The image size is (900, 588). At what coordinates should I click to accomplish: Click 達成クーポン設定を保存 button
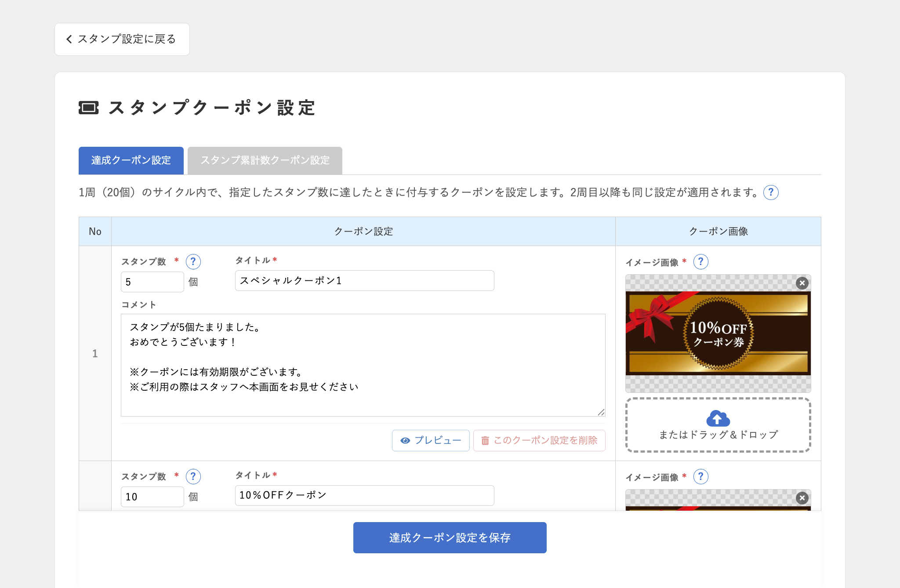[x=450, y=537]
